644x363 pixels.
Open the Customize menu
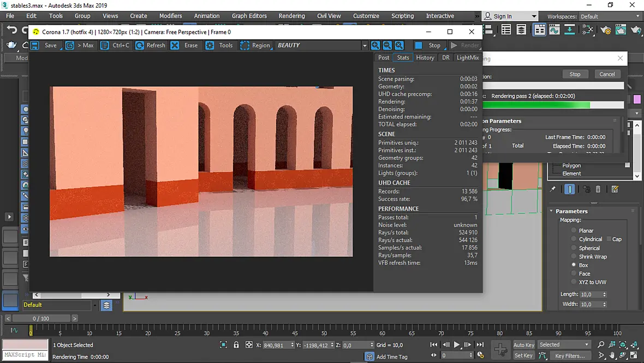366,16
